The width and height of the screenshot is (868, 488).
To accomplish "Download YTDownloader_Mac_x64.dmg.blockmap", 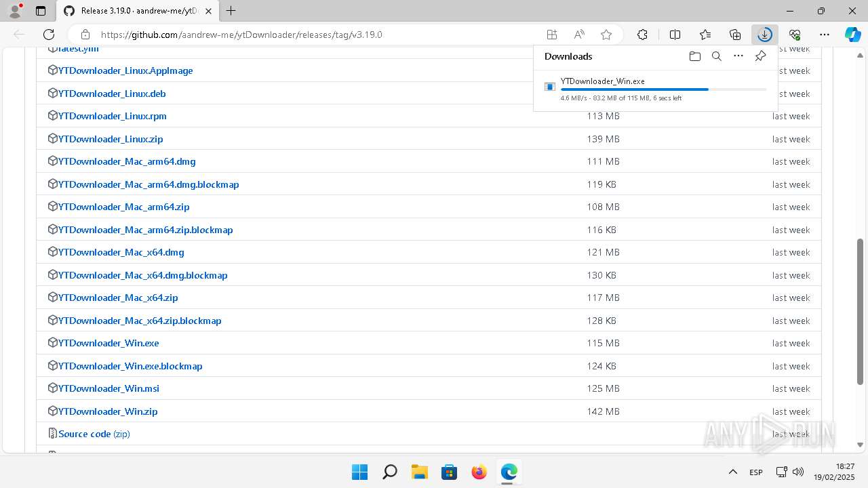I will point(143,275).
